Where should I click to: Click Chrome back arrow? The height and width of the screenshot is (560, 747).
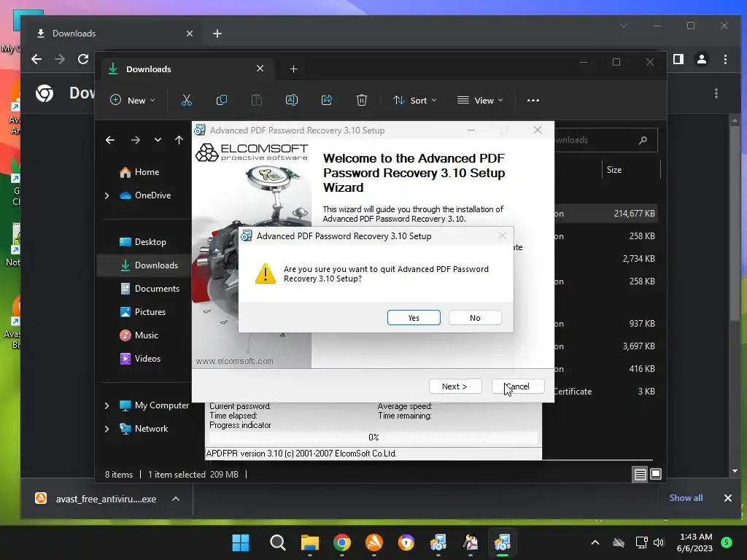[36, 59]
